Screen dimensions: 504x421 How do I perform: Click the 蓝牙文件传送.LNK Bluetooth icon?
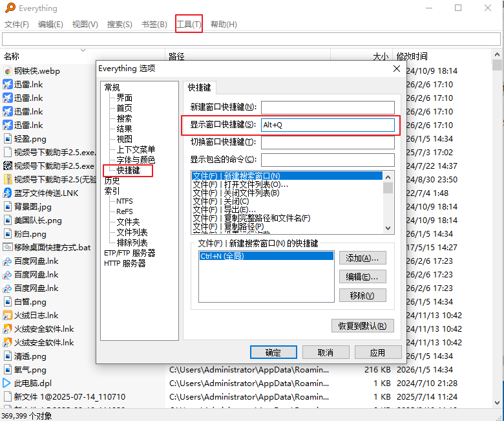pos(7,193)
